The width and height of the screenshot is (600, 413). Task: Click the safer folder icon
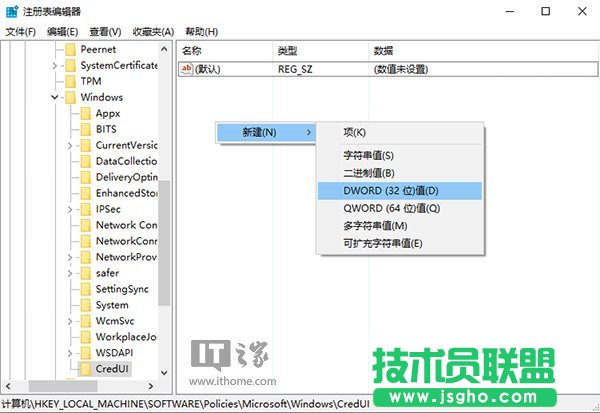pos(86,273)
